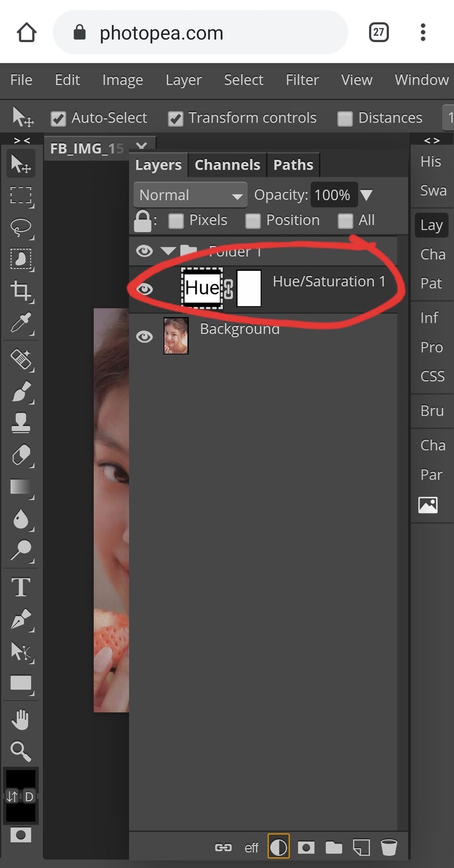Select the Eyedropper tool
Viewport: 454px width, 868px height.
(x=21, y=323)
